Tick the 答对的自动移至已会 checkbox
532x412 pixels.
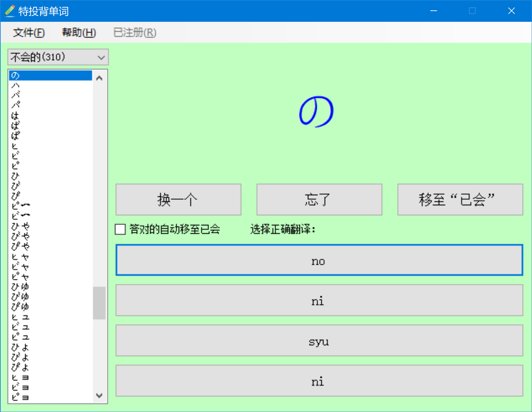(120, 229)
